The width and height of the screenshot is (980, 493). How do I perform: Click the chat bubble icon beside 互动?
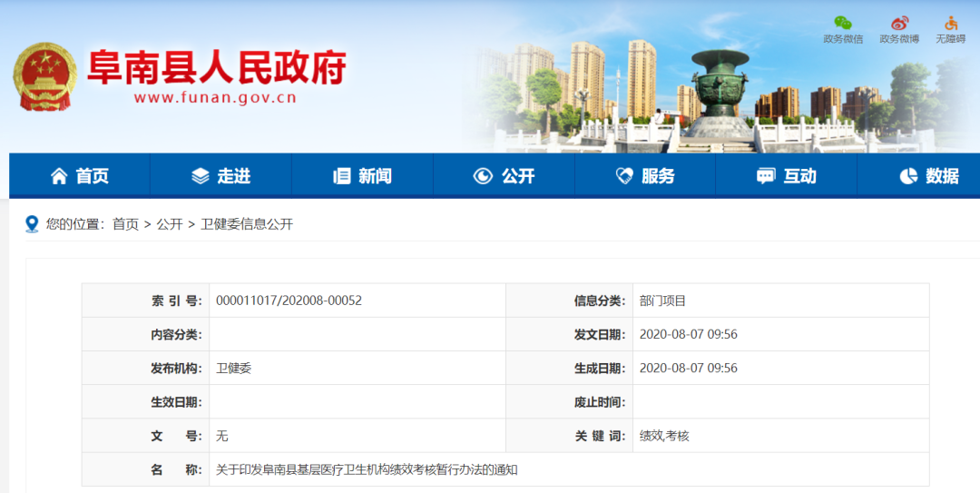(x=766, y=176)
